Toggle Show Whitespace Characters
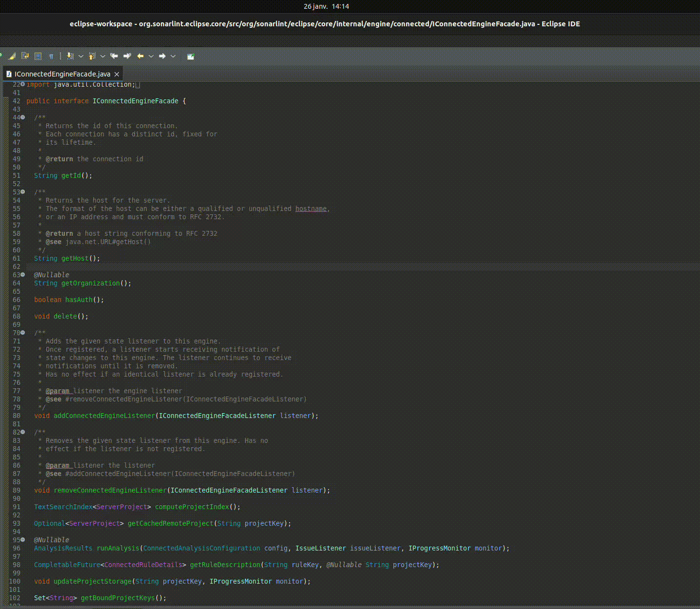The image size is (700, 609). tap(51, 56)
